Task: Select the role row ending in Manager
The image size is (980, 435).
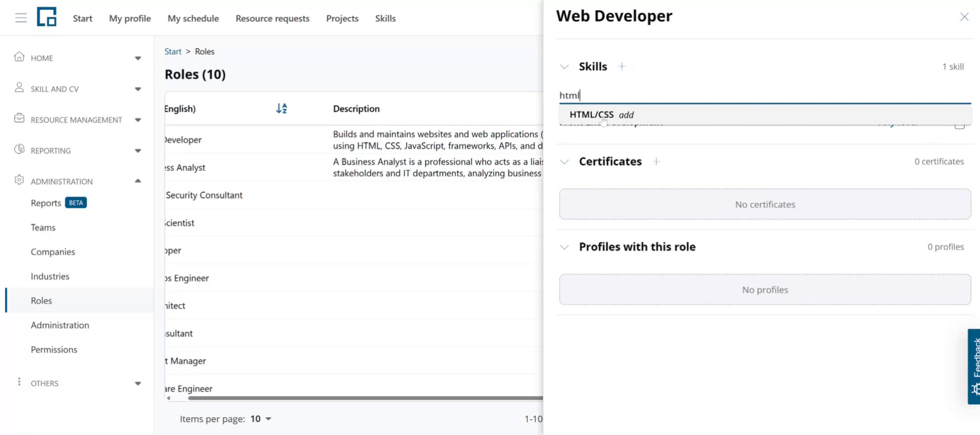Action: click(x=354, y=361)
